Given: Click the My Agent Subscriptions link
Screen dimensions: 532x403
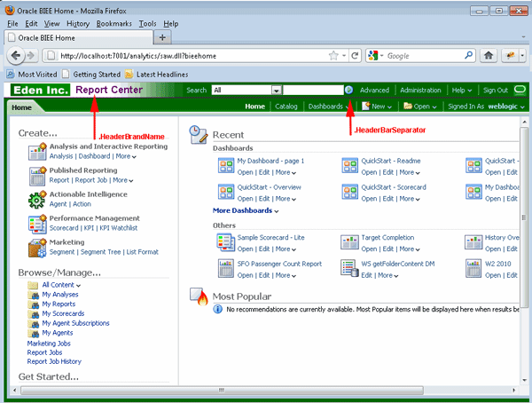Looking at the screenshot, I should (x=75, y=323).
